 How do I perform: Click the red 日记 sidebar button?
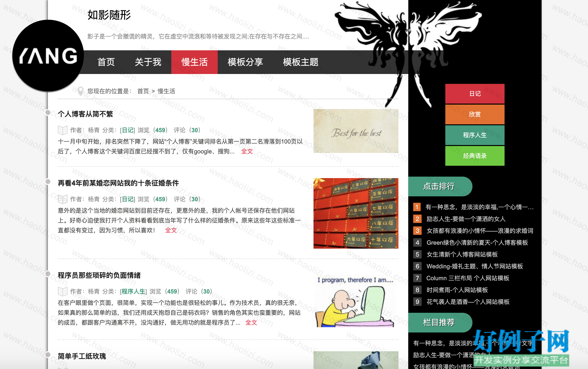click(x=475, y=94)
